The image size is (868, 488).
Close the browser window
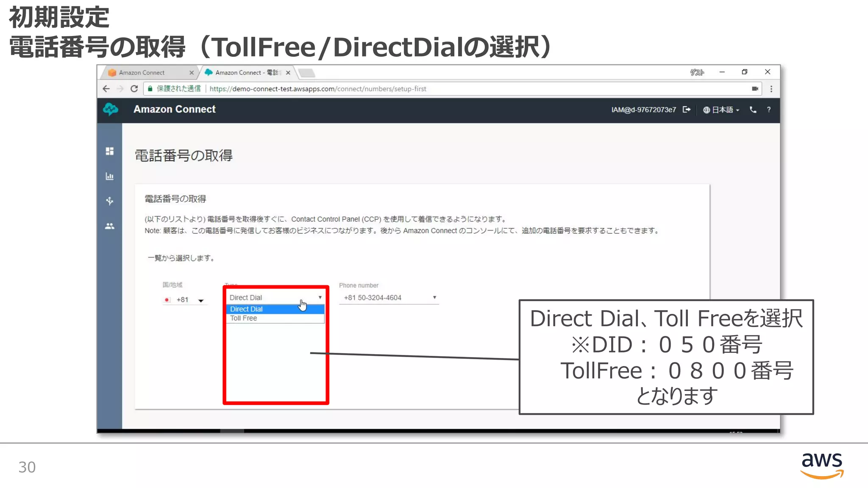768,72
